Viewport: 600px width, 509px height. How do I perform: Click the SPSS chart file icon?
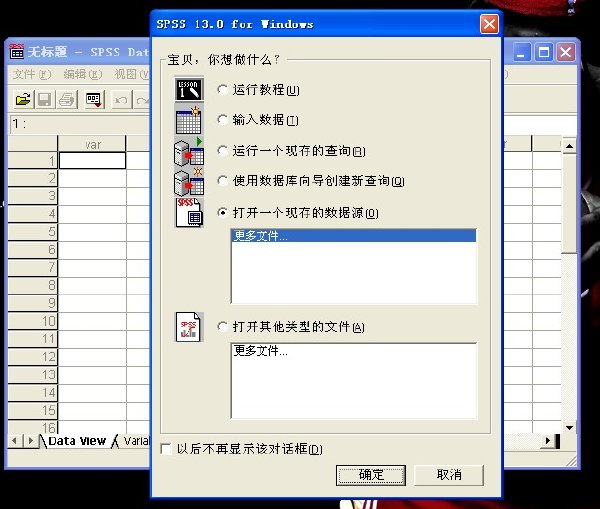point(189,327)
